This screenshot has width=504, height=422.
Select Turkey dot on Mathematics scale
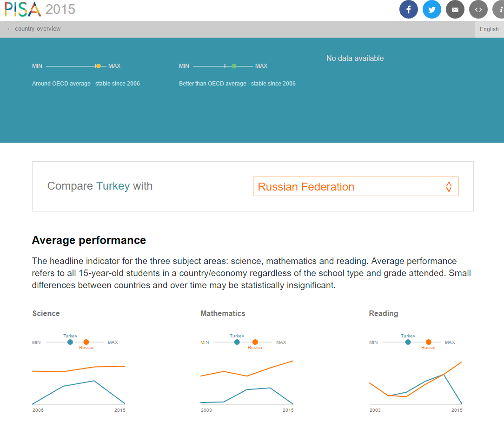click(x=237, y=342)
